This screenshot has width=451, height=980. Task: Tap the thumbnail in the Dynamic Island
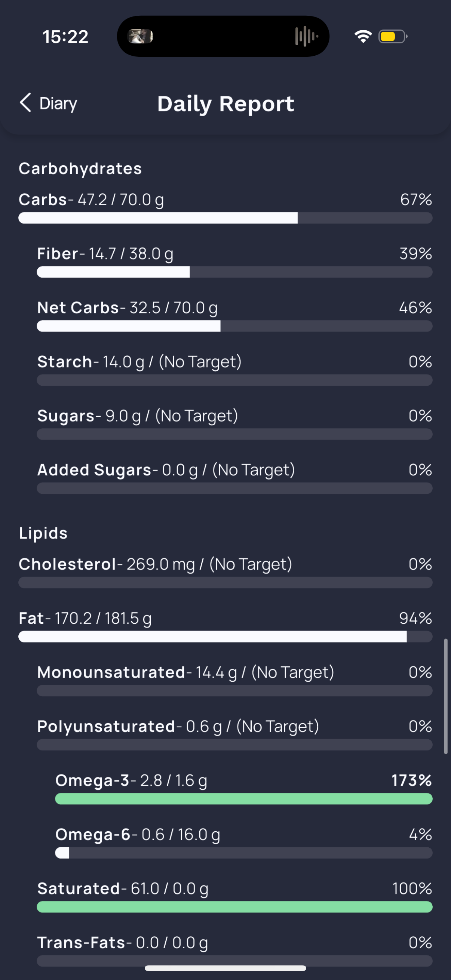(x=140, y=37)
